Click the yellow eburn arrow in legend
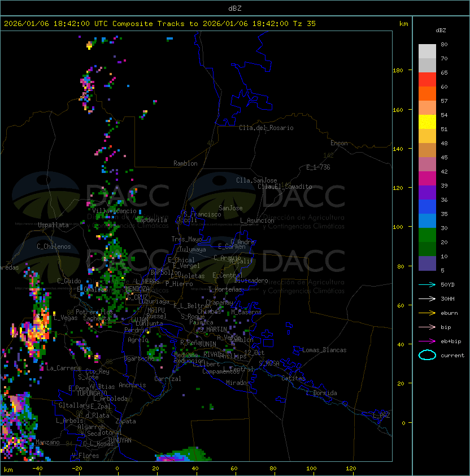Viewport: 470px width, 476px height. coord(427,313)
